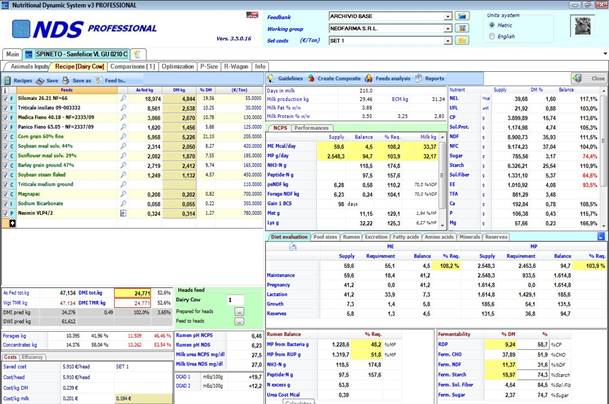This screenshot has height=404, width=609.
Task: Toggle the checkbox for Sunflower meal solv.
Action: pyautogui.click(x=5, y=156)
